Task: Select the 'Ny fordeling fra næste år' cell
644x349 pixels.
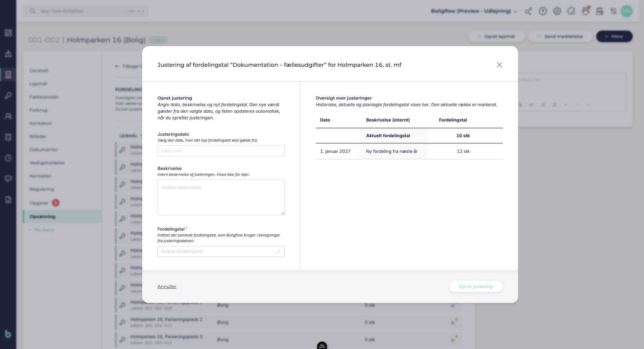Action: (392, 151)
